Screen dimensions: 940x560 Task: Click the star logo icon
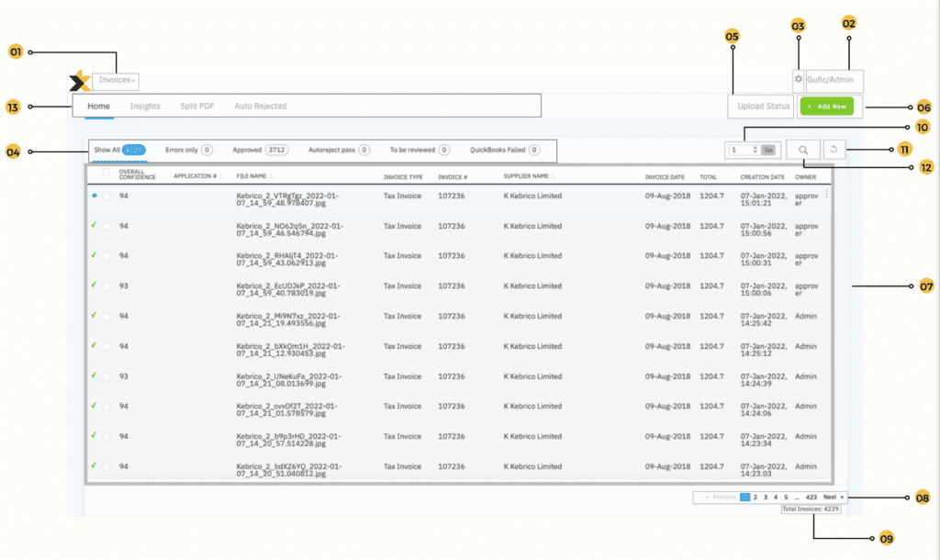tap(81, 83)
